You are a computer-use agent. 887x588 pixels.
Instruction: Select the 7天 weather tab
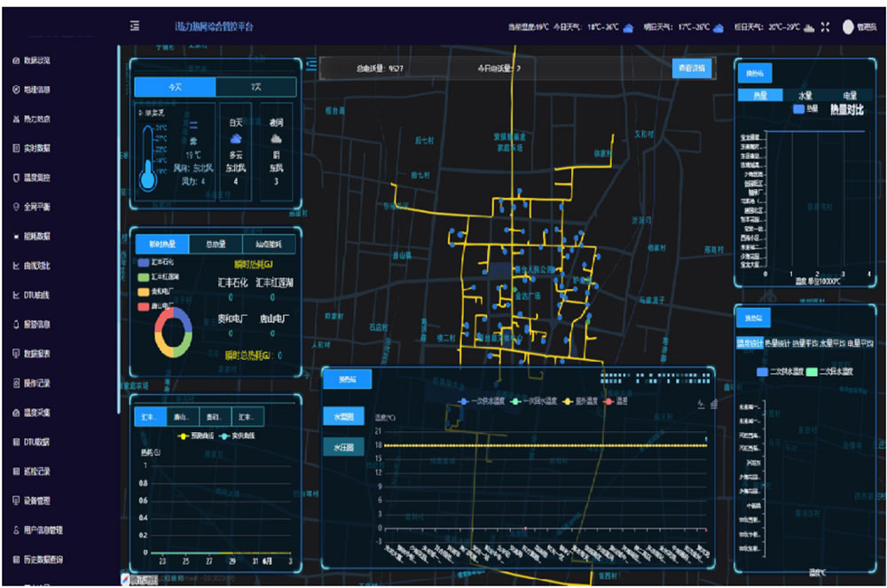pyautogui.click(x=255, y=87)
